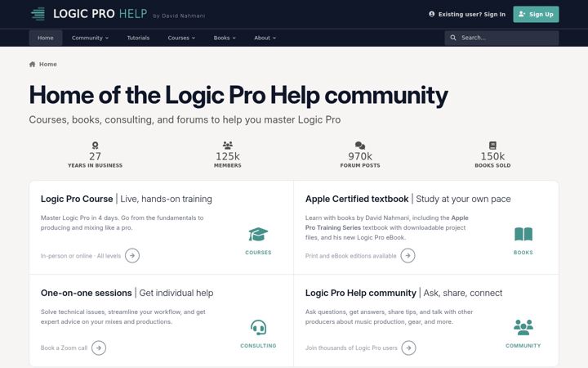Click the Years in Business award icon

pos(96,146)
